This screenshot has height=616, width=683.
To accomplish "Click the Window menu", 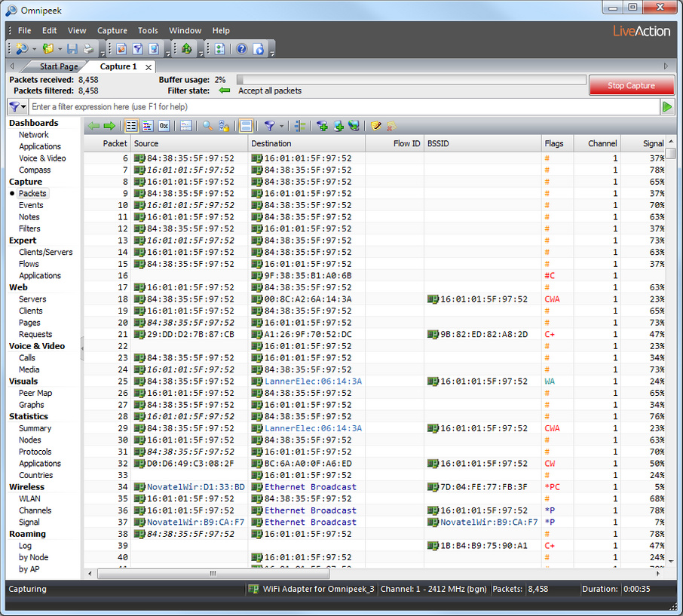I will 185,30.
